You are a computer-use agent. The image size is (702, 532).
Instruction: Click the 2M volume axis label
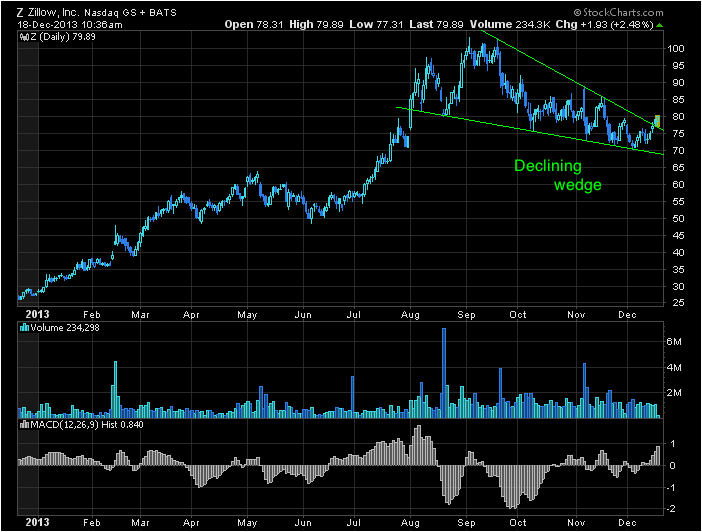674,393
